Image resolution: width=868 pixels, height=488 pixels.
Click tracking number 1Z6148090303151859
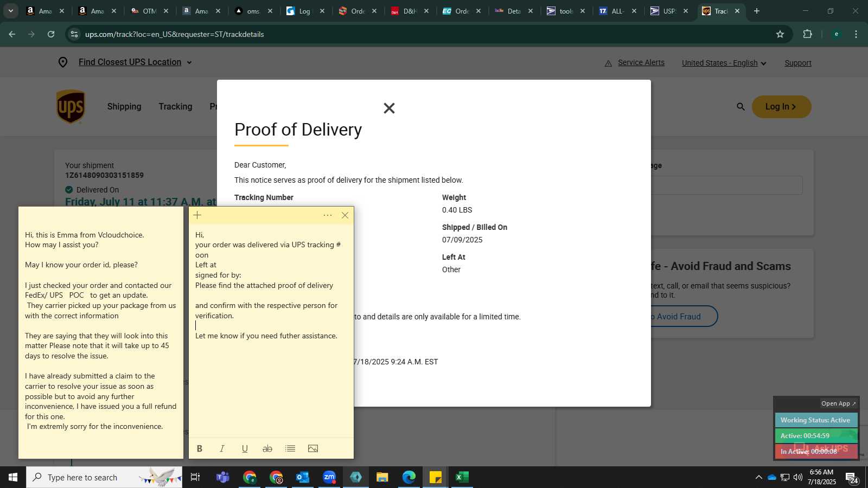[104, 175]
